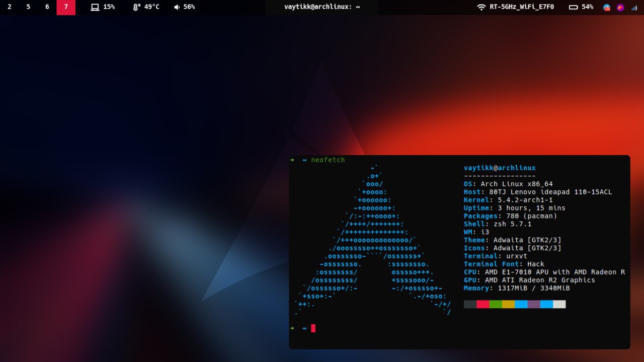Click the Shell: zsh 5.7.1 line

(x=498, y=224)
